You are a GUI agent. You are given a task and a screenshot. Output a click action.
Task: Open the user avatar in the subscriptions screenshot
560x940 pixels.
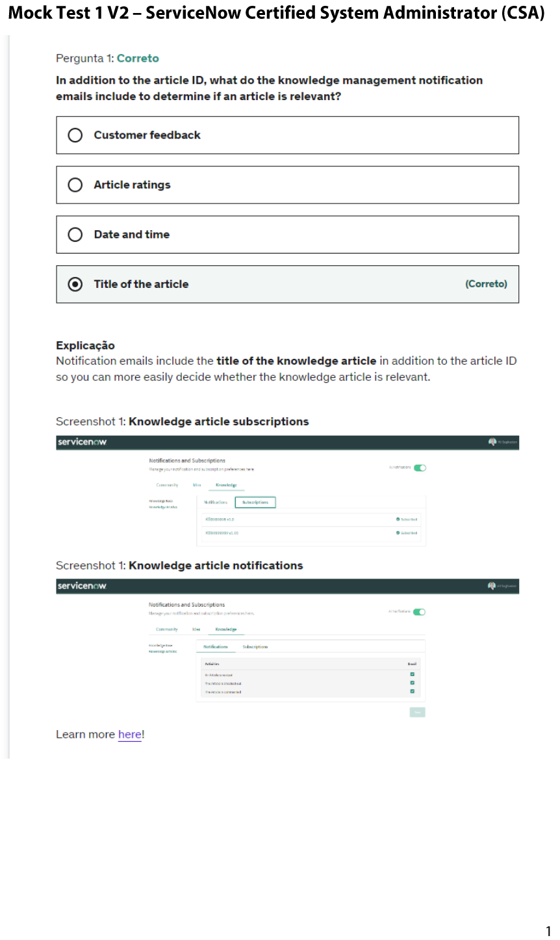(492, 442)
